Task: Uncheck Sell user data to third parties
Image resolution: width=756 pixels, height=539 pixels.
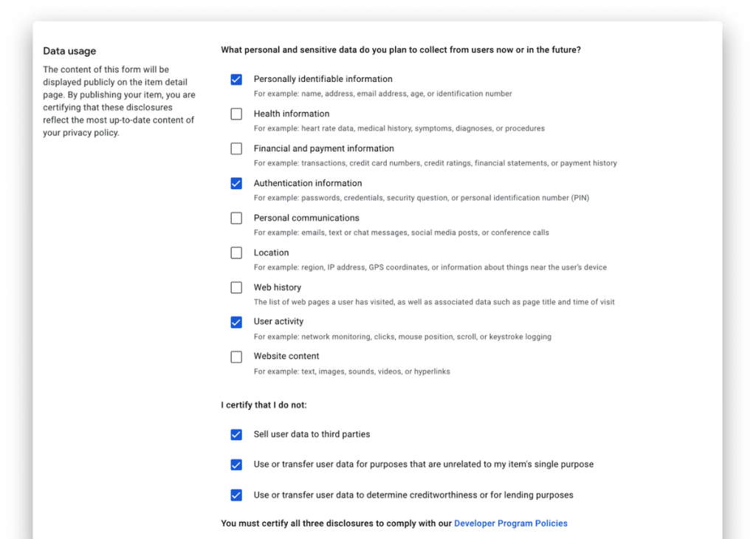Action: coord(236,435)
